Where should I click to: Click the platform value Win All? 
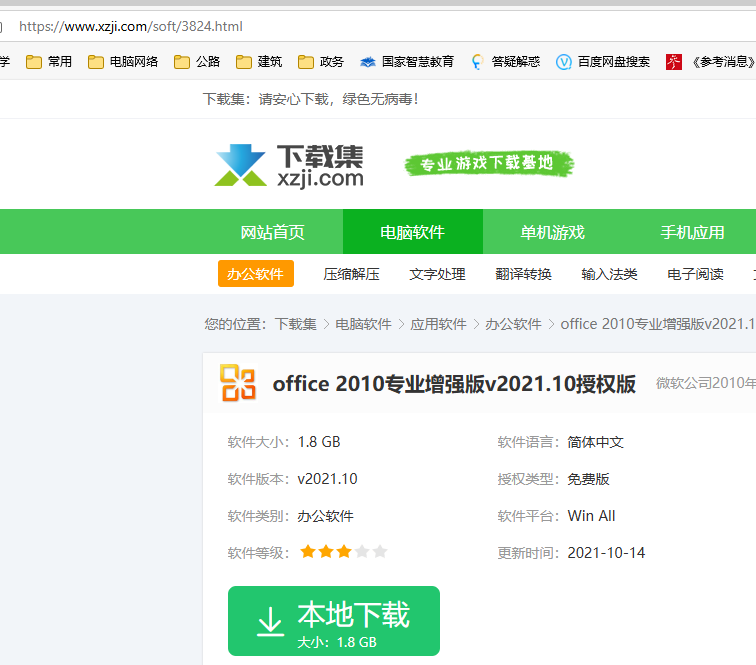pyautogui.click(x=592, y=516)
